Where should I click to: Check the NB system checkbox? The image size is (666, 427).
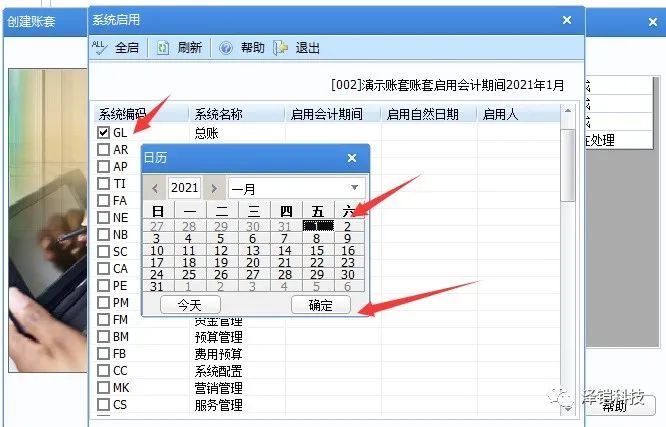tap(103, 235)
